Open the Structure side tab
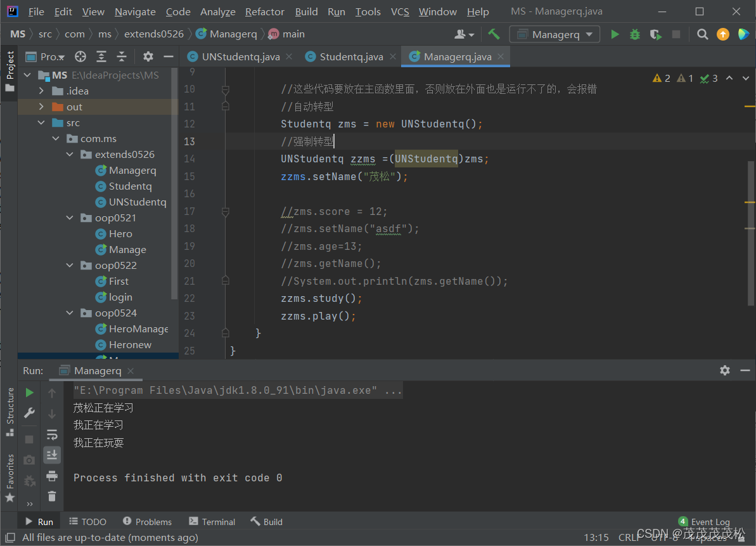756x546 pixels. click(10, 412)
